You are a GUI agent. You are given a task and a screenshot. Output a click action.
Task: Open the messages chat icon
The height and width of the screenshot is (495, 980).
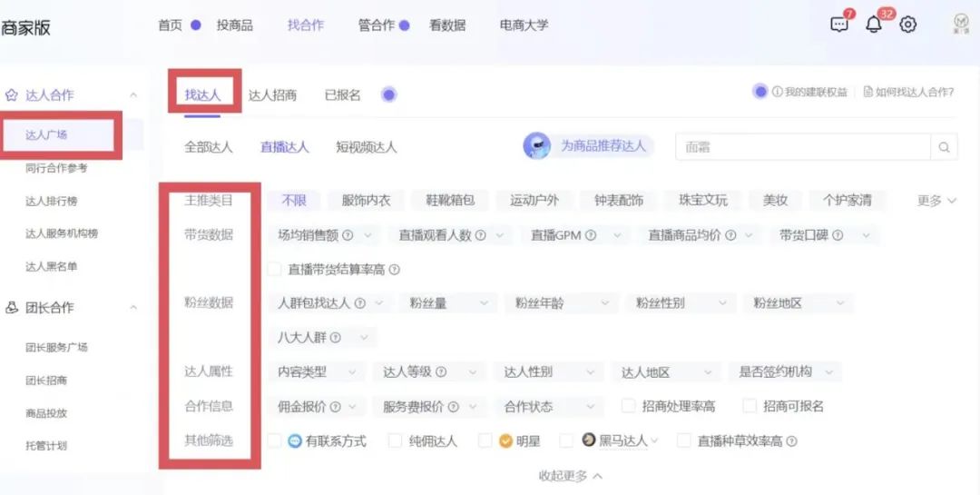tap(838, 25)
